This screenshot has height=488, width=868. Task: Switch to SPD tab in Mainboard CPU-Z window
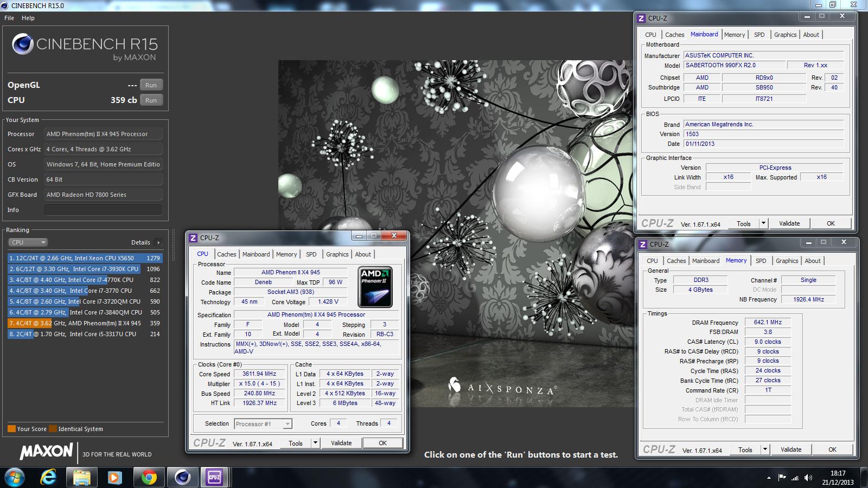tap(759, 35)
